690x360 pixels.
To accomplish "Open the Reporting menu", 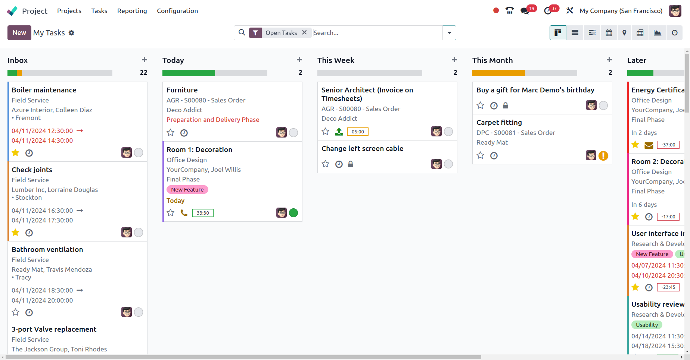I will click(132, 11).
